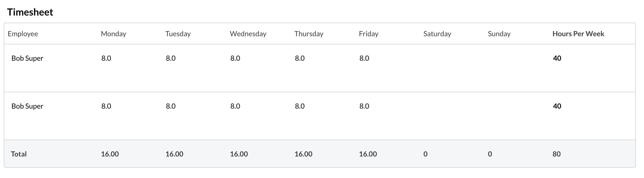The image size is (644, 178).
Task: Select the Wednesday column header
Action: coord(248,34)
